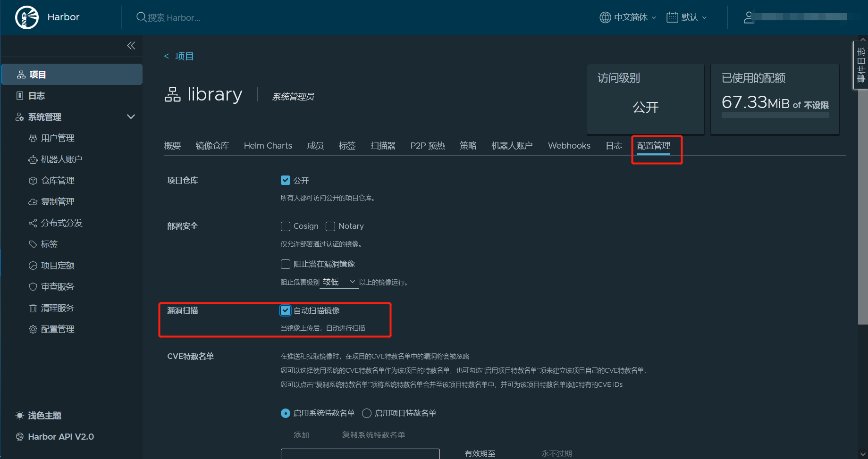Viewport: 868px width, 459px height.
Task: Click the 永不过期 expiry option
Action: [556, 454]
